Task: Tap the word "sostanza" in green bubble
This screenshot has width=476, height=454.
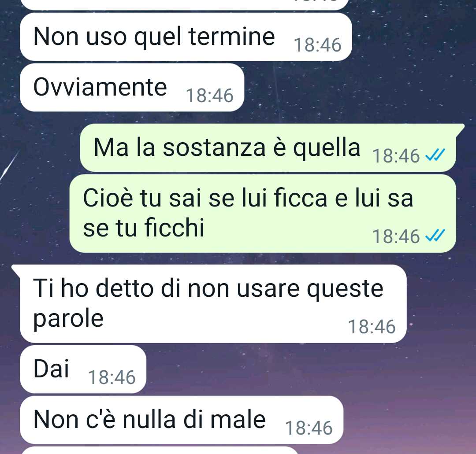Action: [x=214, y=148]
